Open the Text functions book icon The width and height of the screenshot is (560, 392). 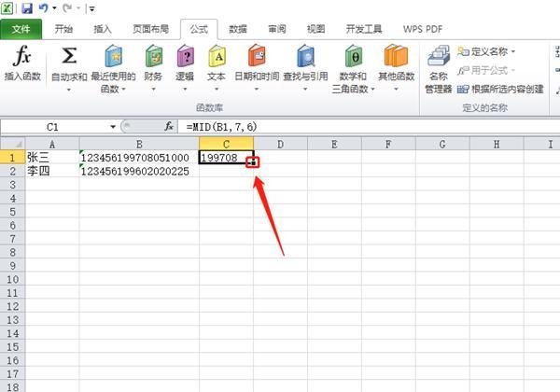[217, 56]
